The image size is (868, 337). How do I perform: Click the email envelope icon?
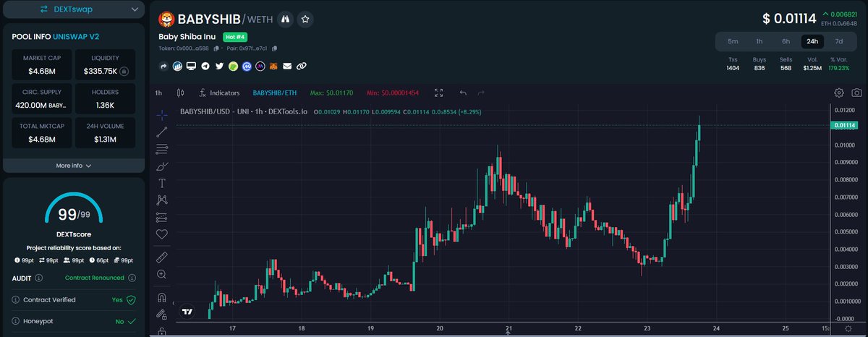(287, 66)
